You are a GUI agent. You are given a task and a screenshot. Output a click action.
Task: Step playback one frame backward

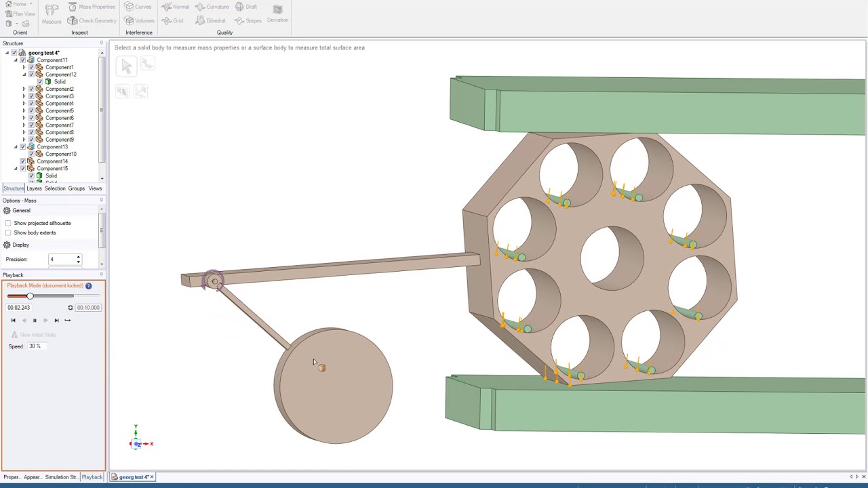click(24, 321)
